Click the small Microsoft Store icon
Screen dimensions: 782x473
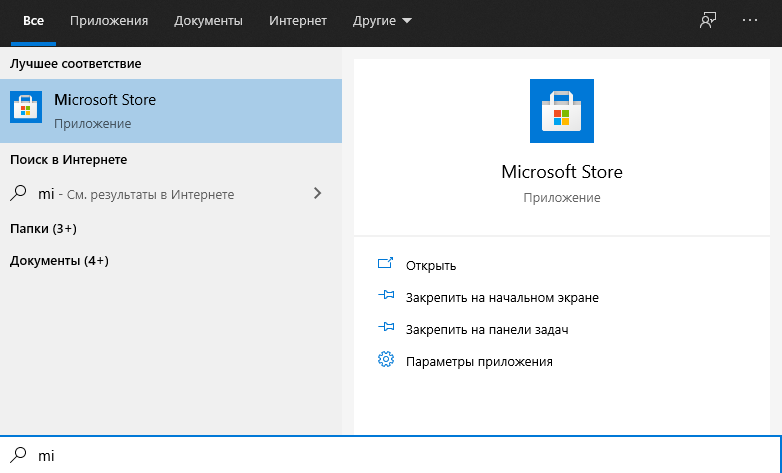[26, 107]
